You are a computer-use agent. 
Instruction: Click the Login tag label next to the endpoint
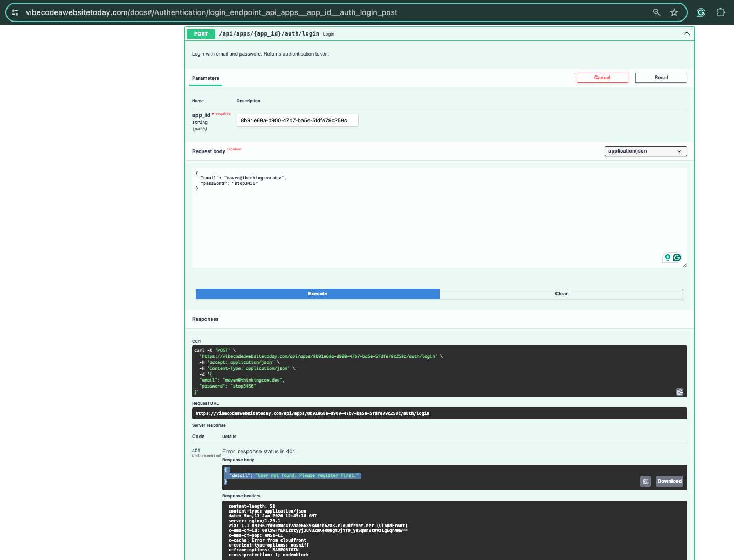(x=328, y=33)
